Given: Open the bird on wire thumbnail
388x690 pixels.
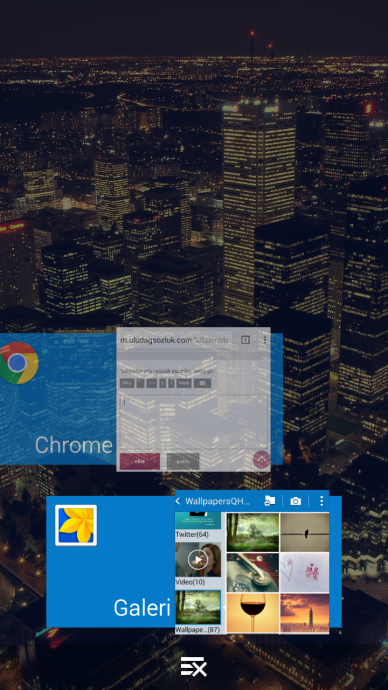Looking at the screenshot, I should pyautogui.click(x=304, y=532).
